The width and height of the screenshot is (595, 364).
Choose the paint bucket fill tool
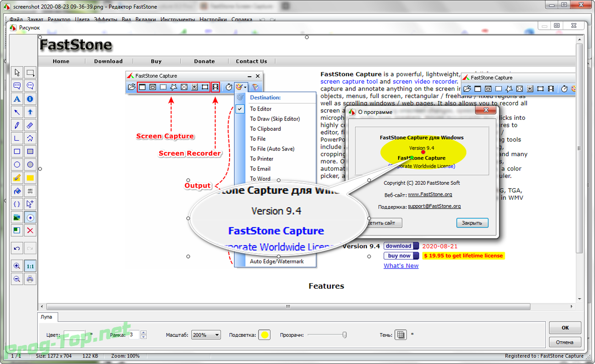pyautogui.click(x=17, y=191)
